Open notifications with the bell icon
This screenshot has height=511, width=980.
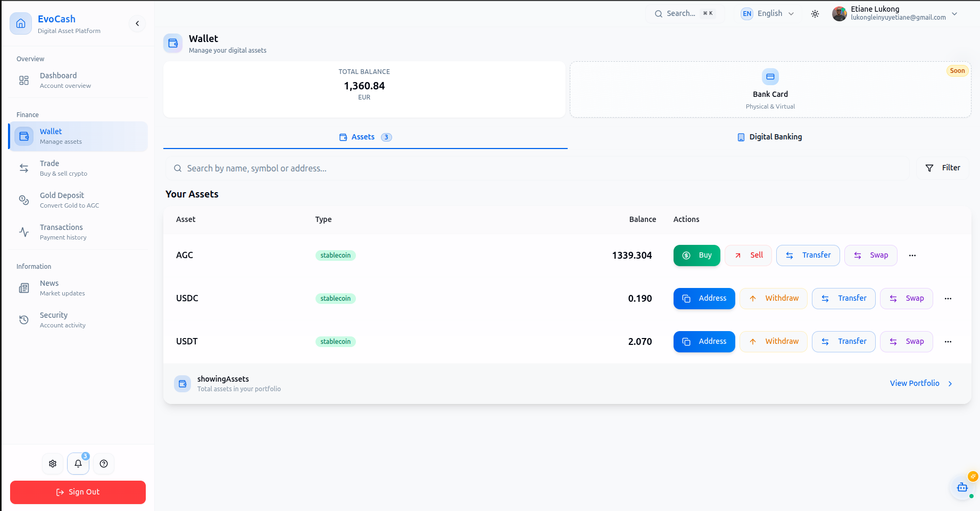tap(78, 464)
